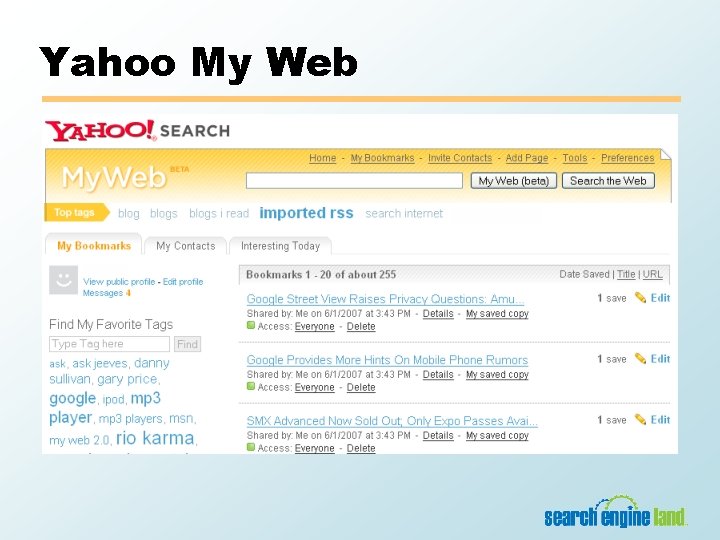Select the 'blogs i read' top tag
The height and width of the screenshot is (540, 720).
(219, 214)
